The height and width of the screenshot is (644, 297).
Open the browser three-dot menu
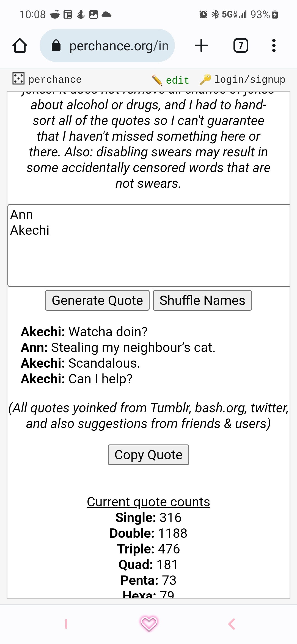[x=274, y=45]
